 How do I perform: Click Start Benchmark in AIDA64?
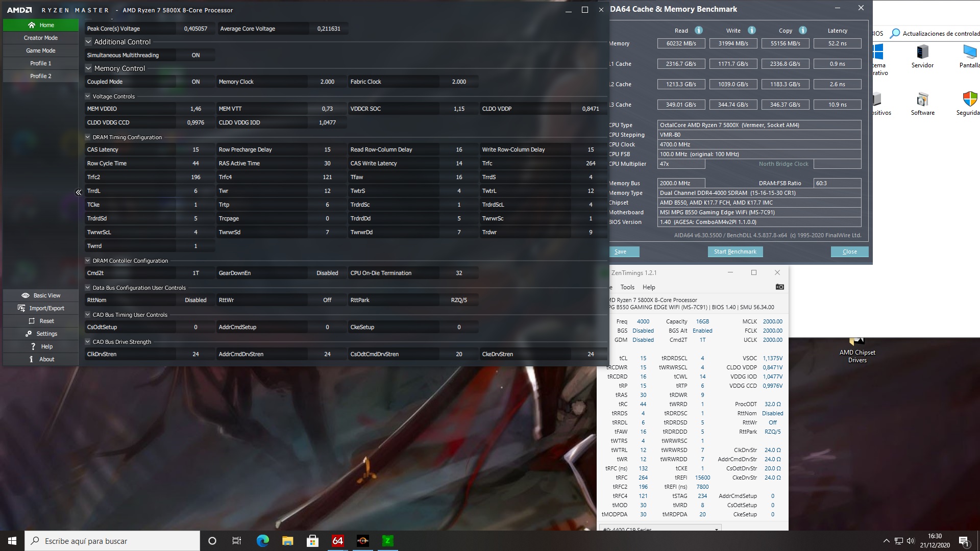pos(735,252)
